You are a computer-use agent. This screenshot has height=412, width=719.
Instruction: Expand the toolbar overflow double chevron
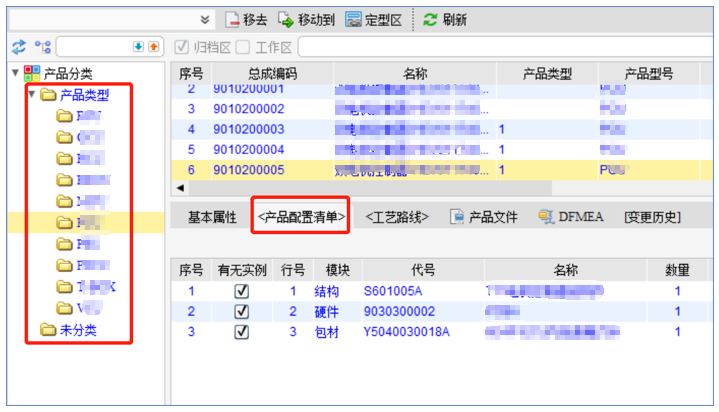tap(205, 19)
